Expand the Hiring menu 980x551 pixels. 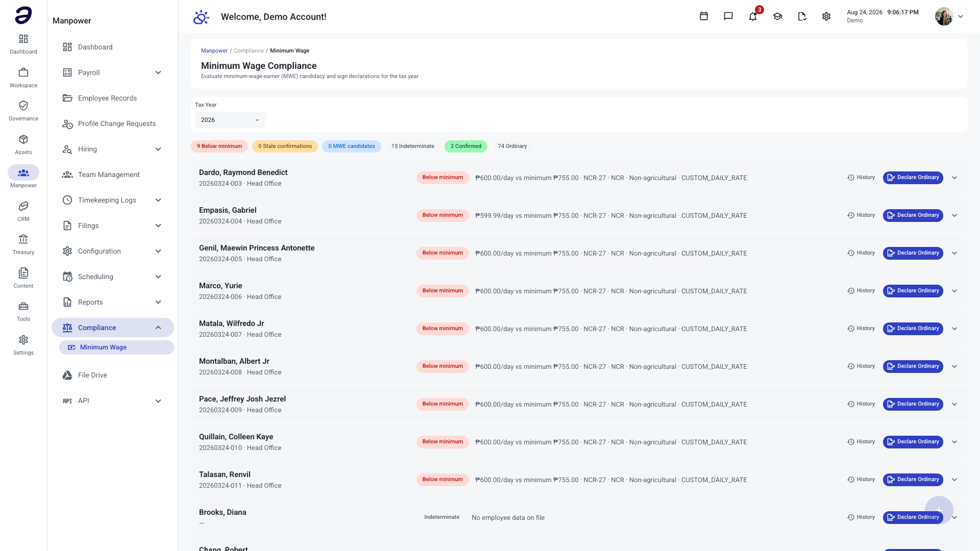113,149
